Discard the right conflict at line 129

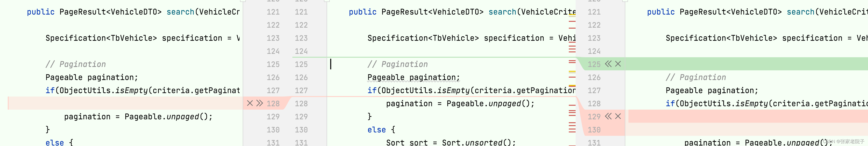(618, 116)
